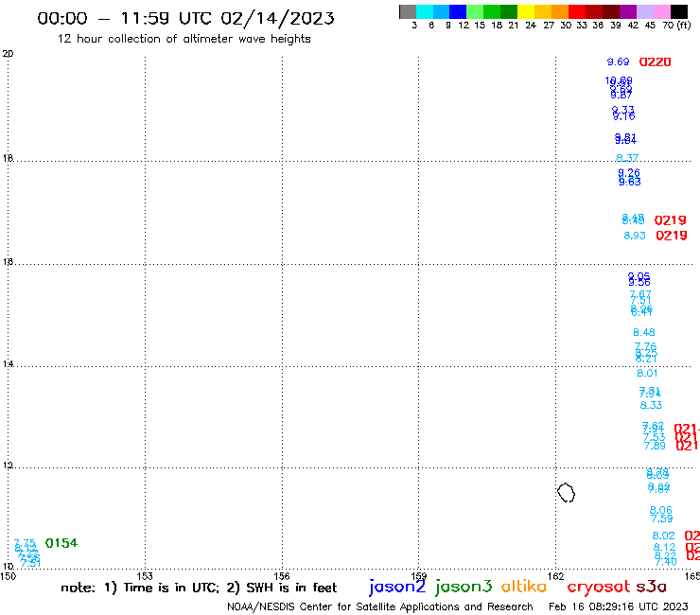This screenshot has height=615, width=700.
Task: Click the jason3 satellite legend label
Action: 464,587
